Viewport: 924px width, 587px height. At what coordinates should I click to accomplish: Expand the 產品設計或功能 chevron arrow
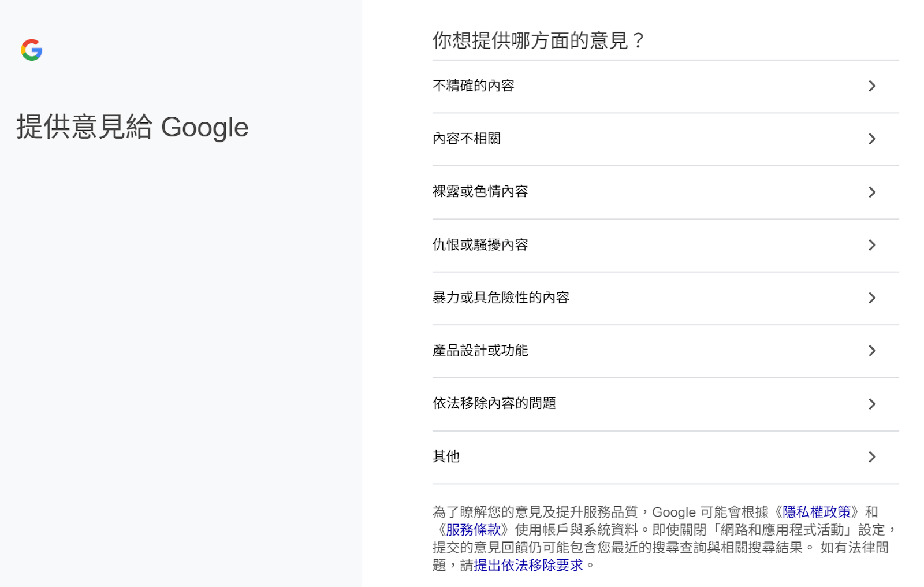[873, 351]
